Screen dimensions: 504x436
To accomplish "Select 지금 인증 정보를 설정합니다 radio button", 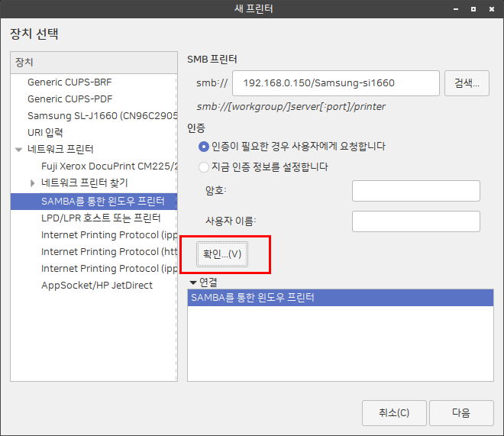I will [x=204, y=166].
